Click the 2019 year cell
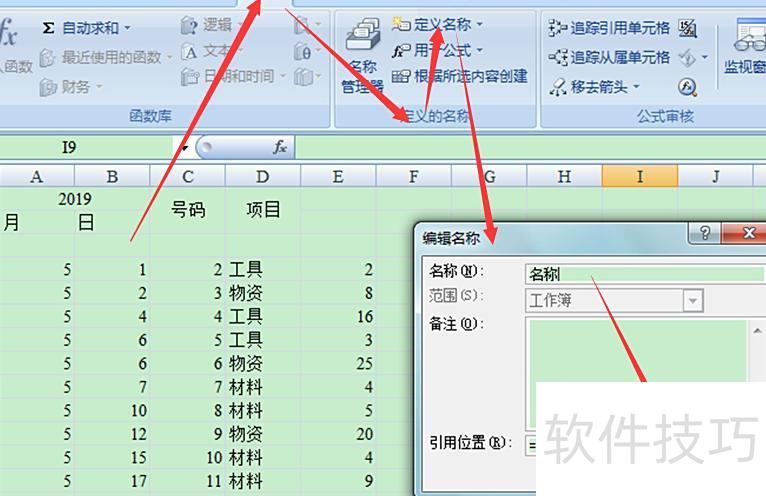This screenshot has width=766, height=496. 75,199
